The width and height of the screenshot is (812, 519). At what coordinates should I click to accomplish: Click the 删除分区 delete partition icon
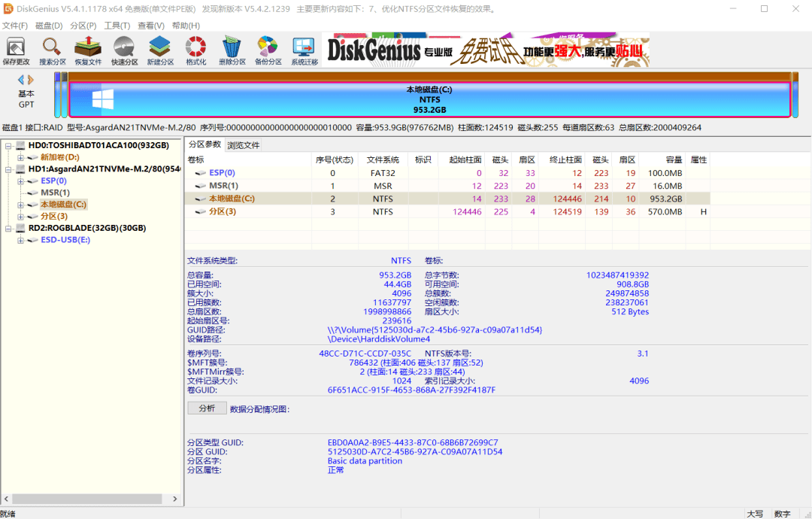click(232, 50)
